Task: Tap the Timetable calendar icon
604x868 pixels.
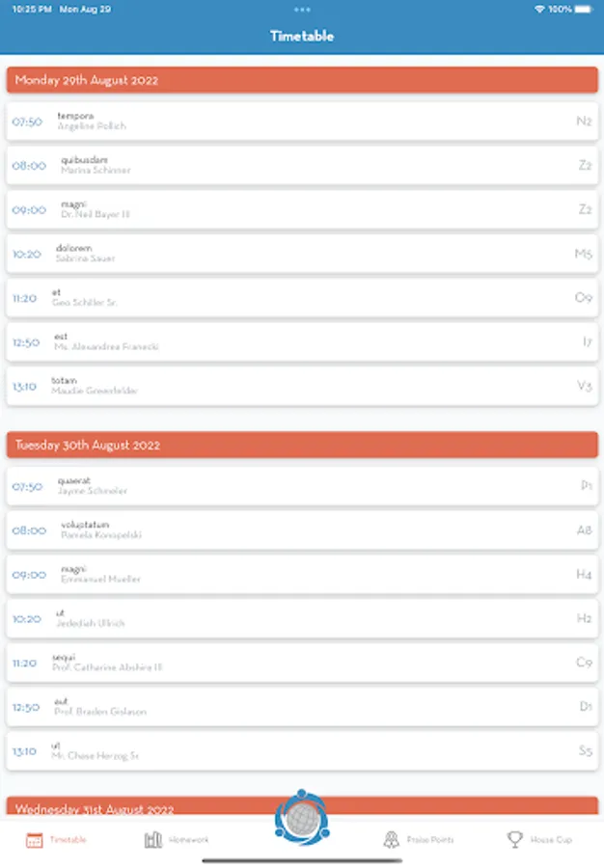Action: point(34,840)
